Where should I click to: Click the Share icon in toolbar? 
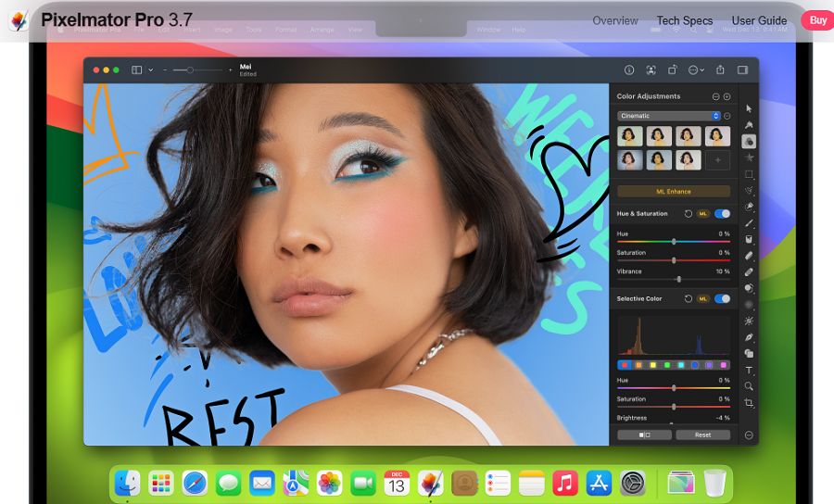tap(720, 69)
